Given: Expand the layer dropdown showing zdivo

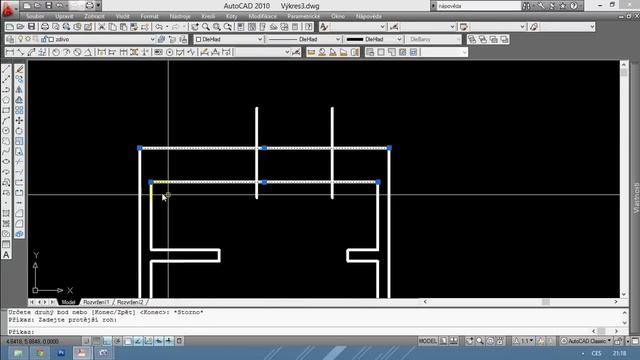Looking at the screenshot, I should click(152, 39).
